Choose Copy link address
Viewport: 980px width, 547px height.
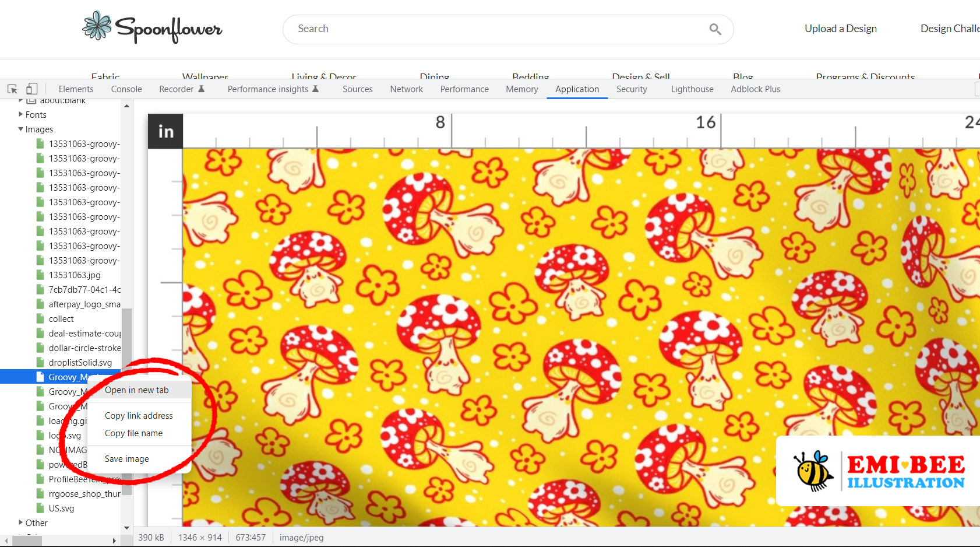pos(139,416)
